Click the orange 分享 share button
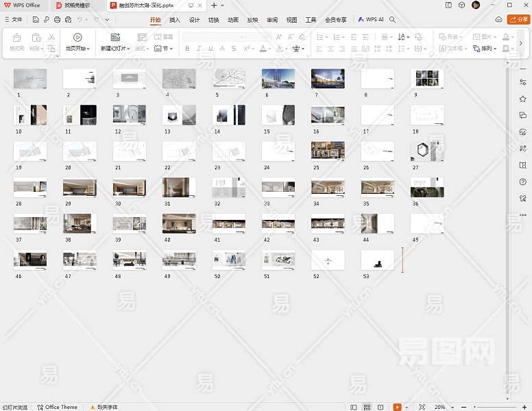The width and height of the screenshot is (532, 411). tap(518, 20)
